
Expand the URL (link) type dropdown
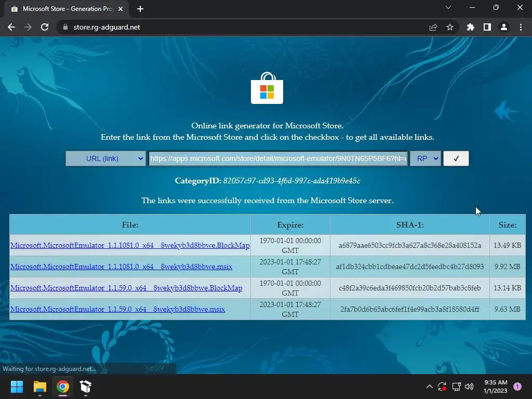[x=105, y=158]
